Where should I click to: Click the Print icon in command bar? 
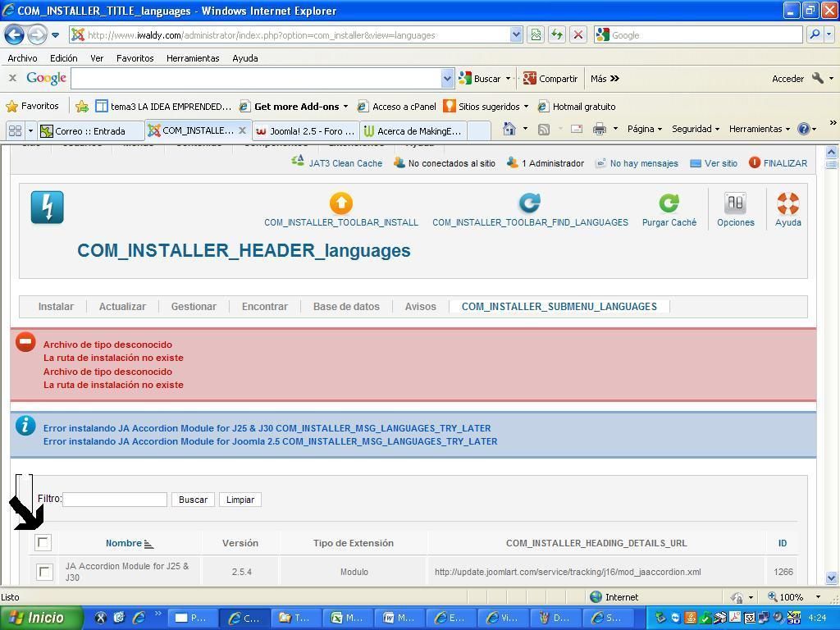click(x=600, y=129)
